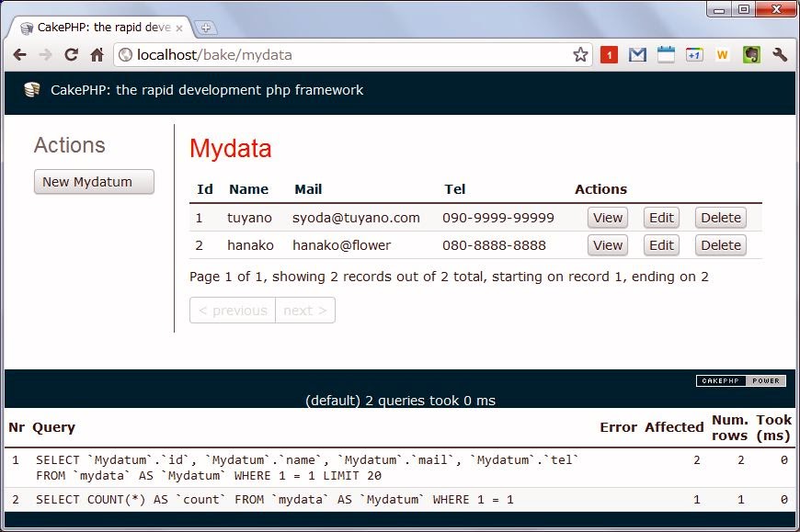
Task: View the tuyano record
Action: pos(608,218)
